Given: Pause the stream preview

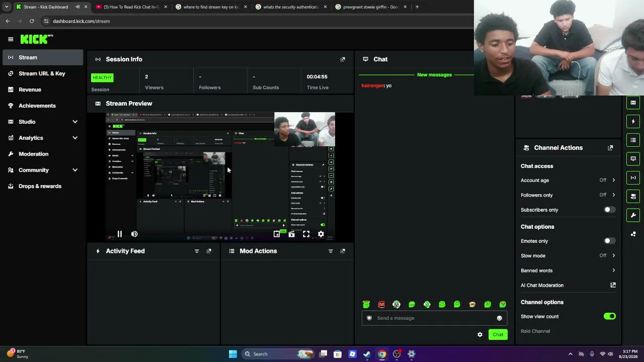Looking at the screenshot, I should pyautogui.click(x=120, y=234).
